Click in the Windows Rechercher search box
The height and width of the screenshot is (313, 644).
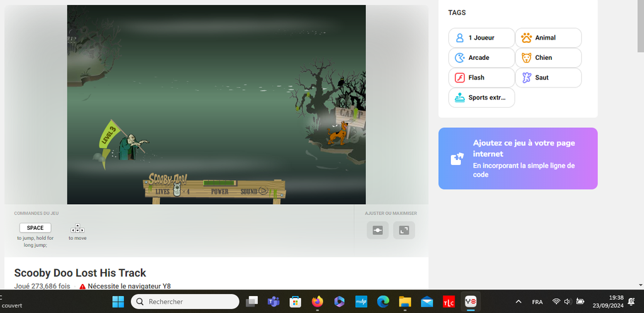click(x=186, y=302)
